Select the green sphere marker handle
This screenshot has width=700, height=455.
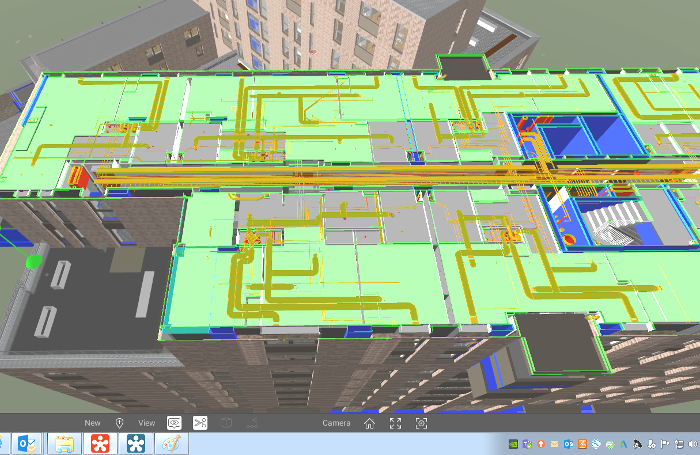[x=34, y=261]
